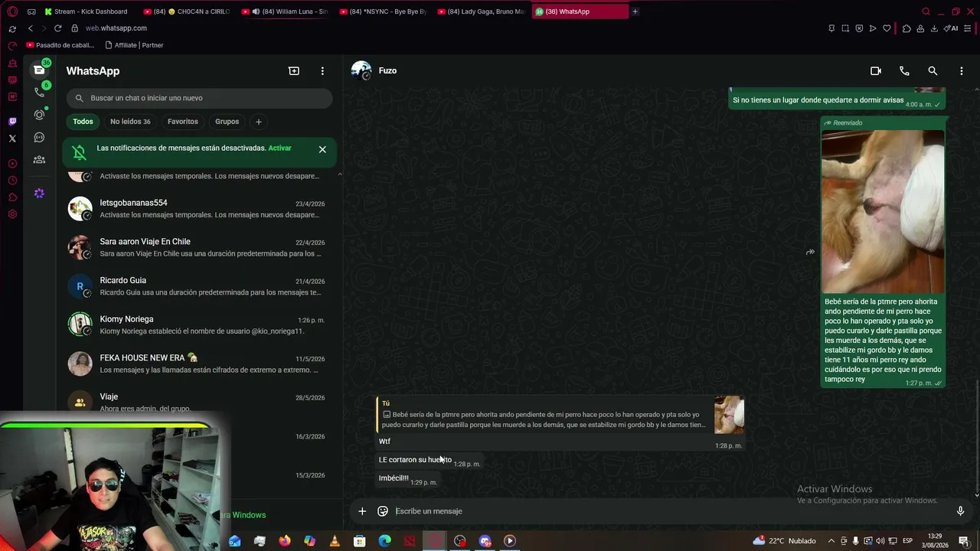Open the FEKA HOUSE NEW ERA chat

tap(199, 364)
